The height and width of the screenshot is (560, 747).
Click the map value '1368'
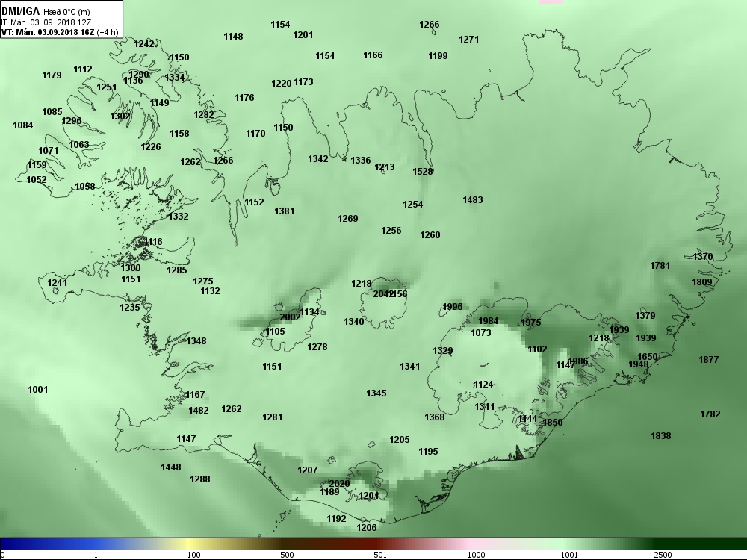click(x=435, y=417)
